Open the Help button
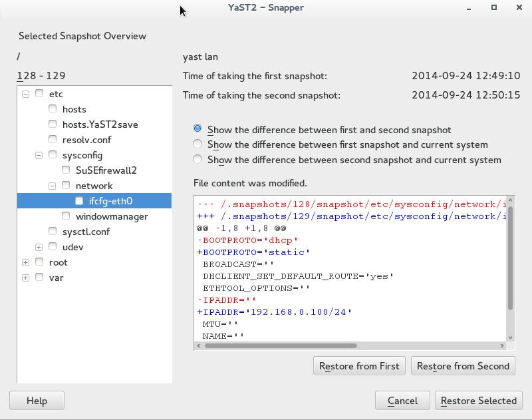 tap(37, 400)
